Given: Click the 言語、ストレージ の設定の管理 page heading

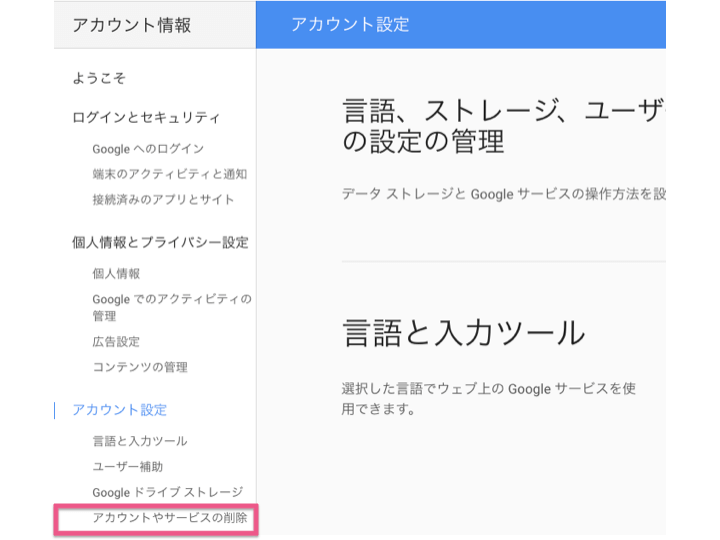Looking at the screenshot, I should click(504, 125).
